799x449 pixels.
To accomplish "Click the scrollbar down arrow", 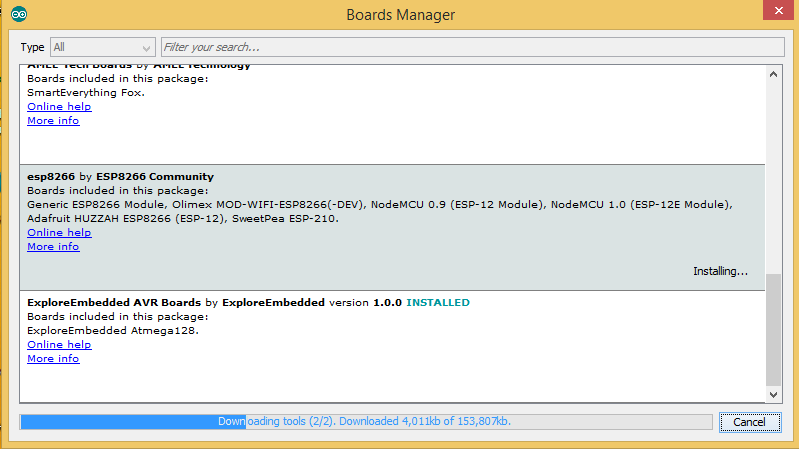I will [773, 394].
